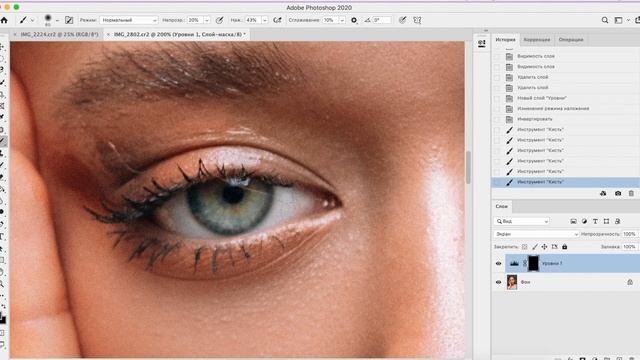
Task: Enable airbrush-style build-up icon
Action: coord(278,20)
